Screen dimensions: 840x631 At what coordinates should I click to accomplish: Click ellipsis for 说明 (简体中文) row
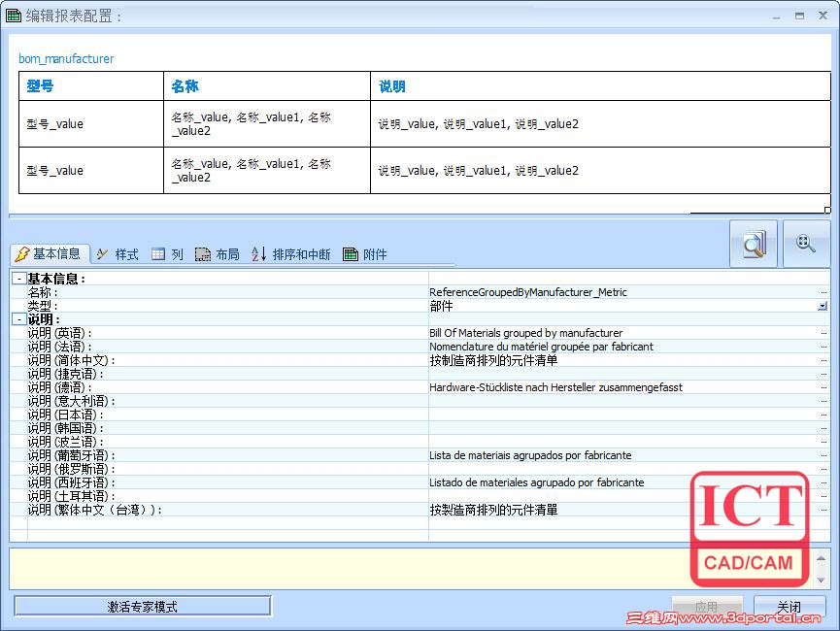pos(823,360)
